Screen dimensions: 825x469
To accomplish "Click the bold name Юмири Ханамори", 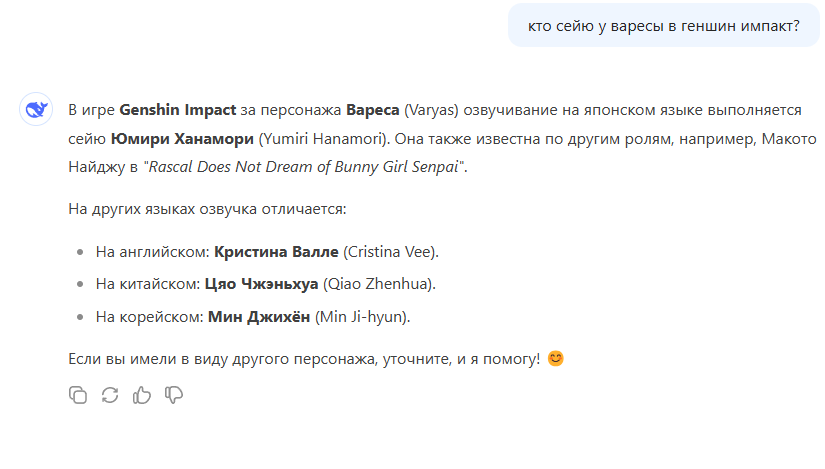I will 182,138.
